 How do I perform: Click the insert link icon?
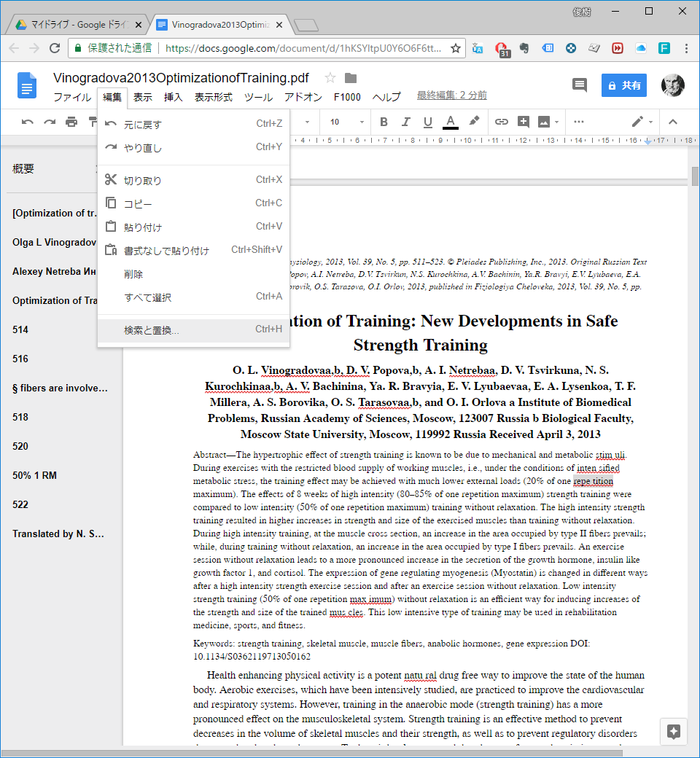point(502,122)
